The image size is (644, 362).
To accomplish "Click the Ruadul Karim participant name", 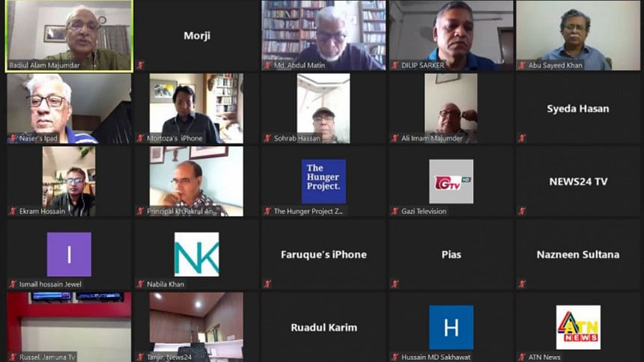I will [324, 328].
